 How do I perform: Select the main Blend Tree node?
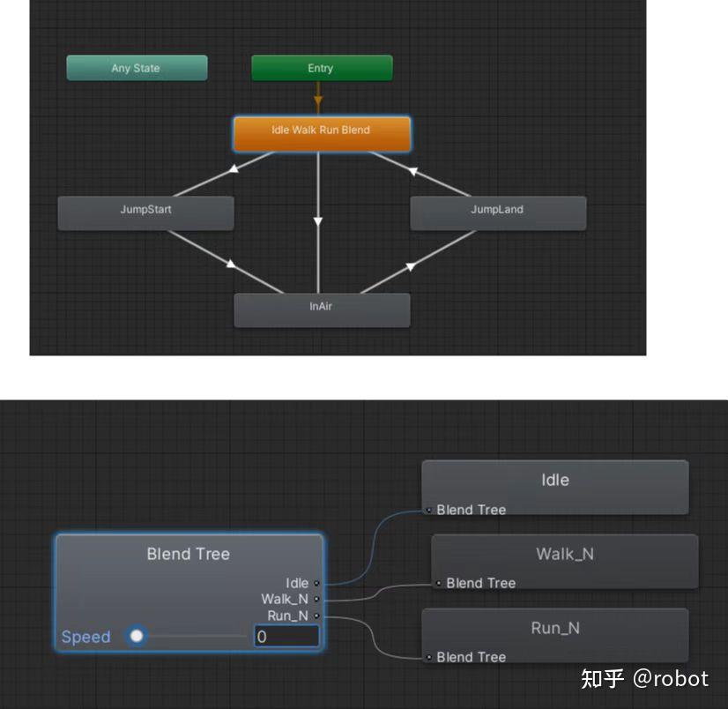189,593
